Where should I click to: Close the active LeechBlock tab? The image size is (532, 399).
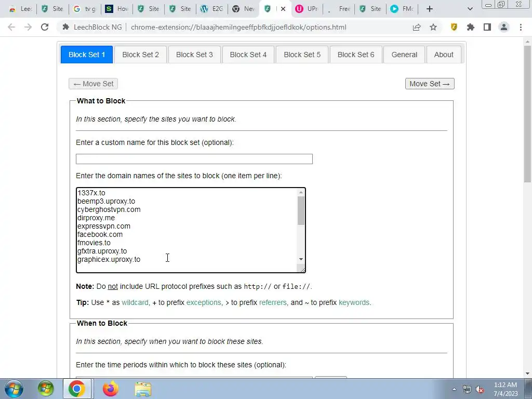(x=283, y=9)
